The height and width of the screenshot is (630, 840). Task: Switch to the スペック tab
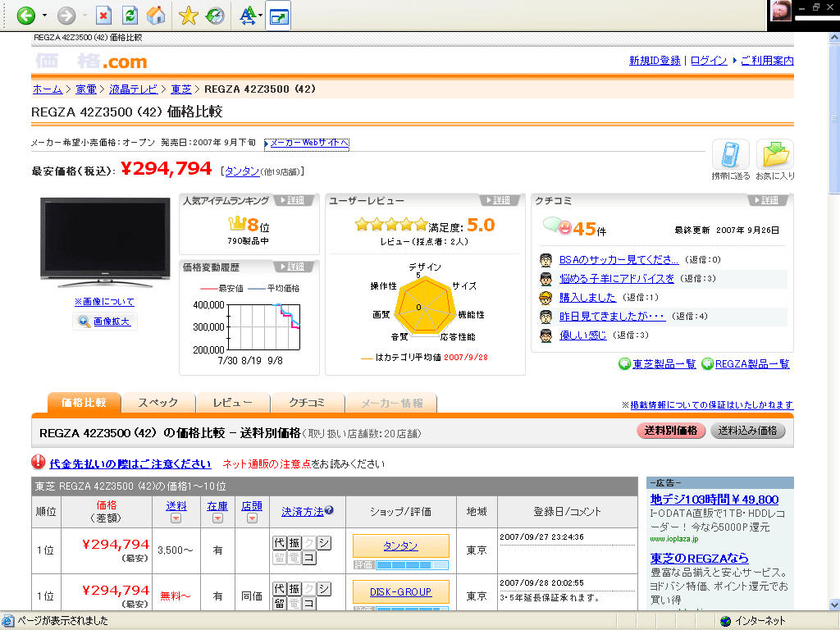(158, 403)
